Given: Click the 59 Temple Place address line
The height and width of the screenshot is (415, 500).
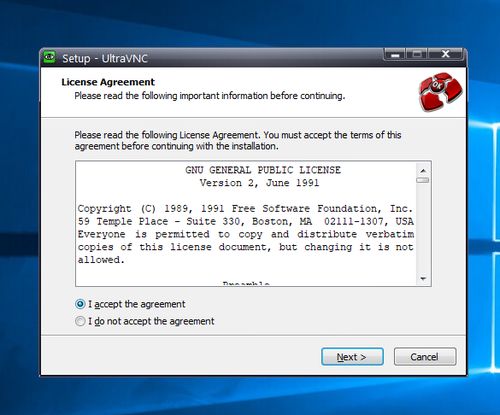Looking at the screenshot, I should coord(246,221).
